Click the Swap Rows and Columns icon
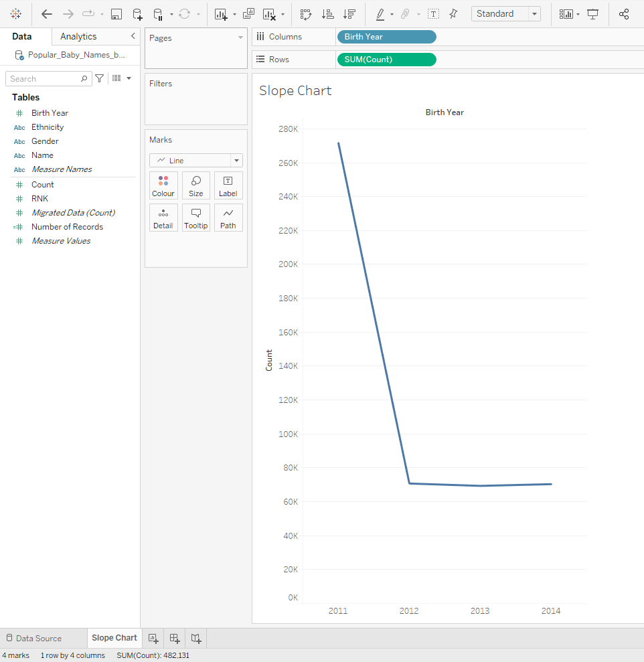This screenshot has height=662, width=644. pyautogui.click(x=306, y=14)
